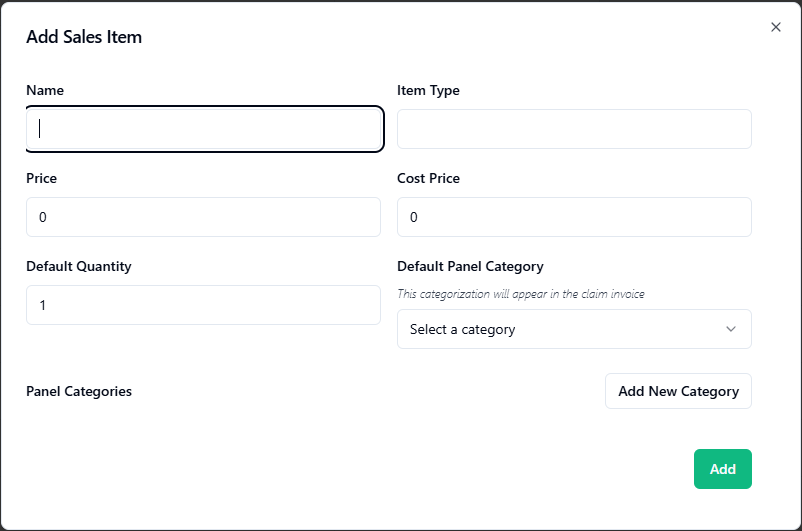Image resolution: width=802 pixels, height=531 pixels.
Task: Select the Price input box
Action: [x=204, y=217]
